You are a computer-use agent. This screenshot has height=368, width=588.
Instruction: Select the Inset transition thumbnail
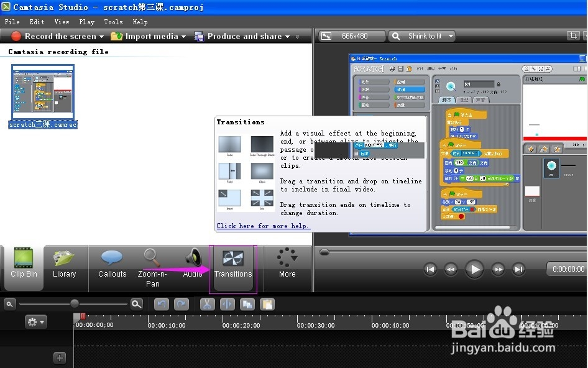pos(229,198)
